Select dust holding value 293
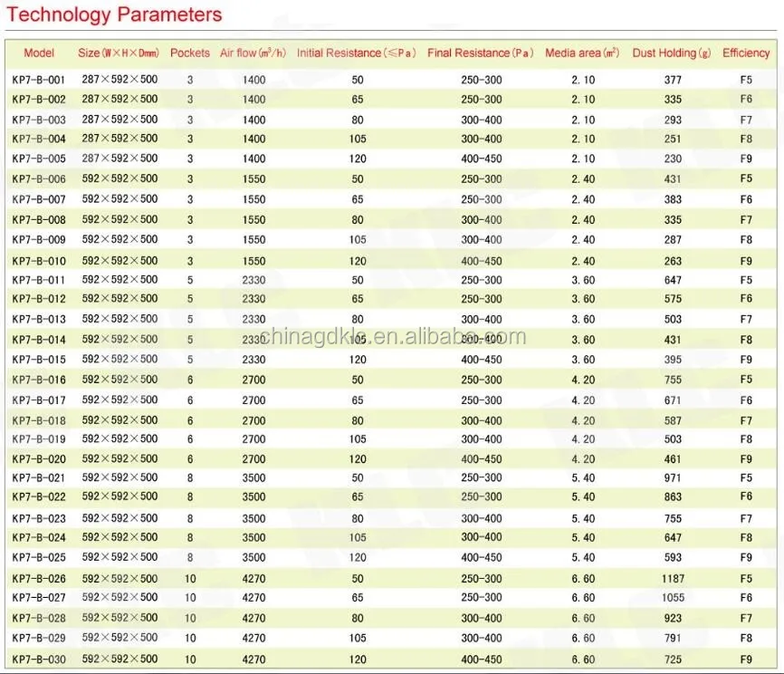The image size is (784, 674). coord(673,120)
